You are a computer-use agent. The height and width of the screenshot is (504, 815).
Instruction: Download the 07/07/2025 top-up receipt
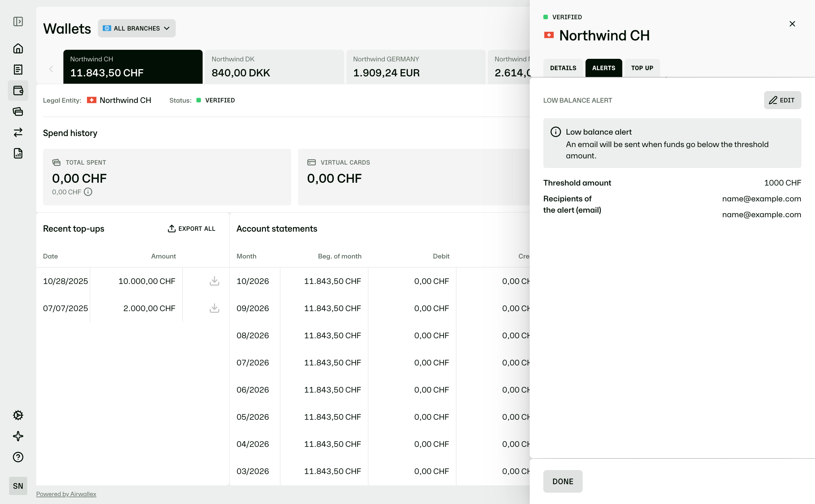(215, 308)
